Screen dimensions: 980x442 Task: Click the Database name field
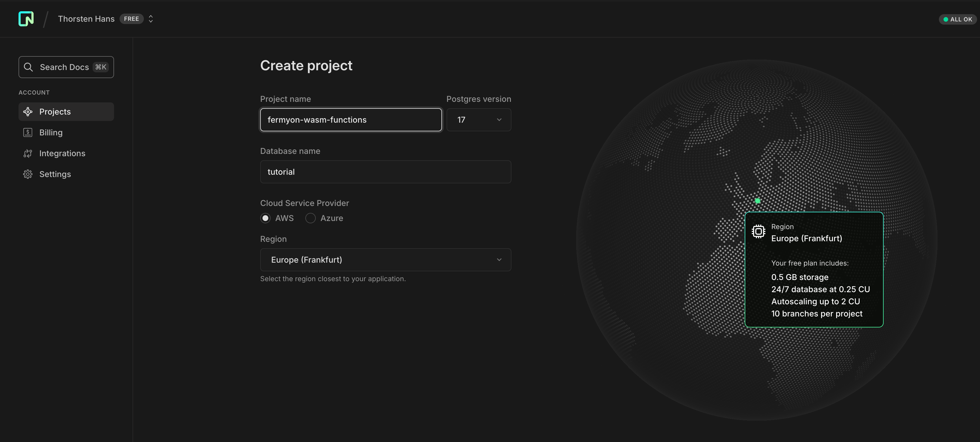386,172
